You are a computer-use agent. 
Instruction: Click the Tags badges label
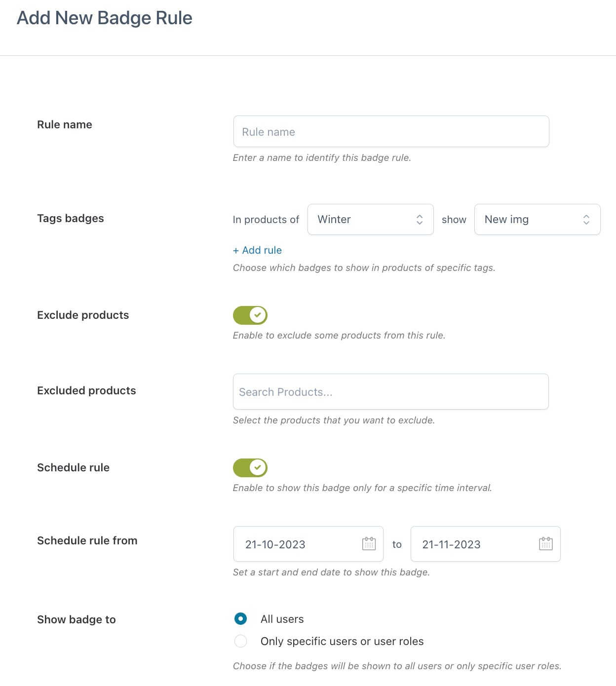tap(71, 218)
